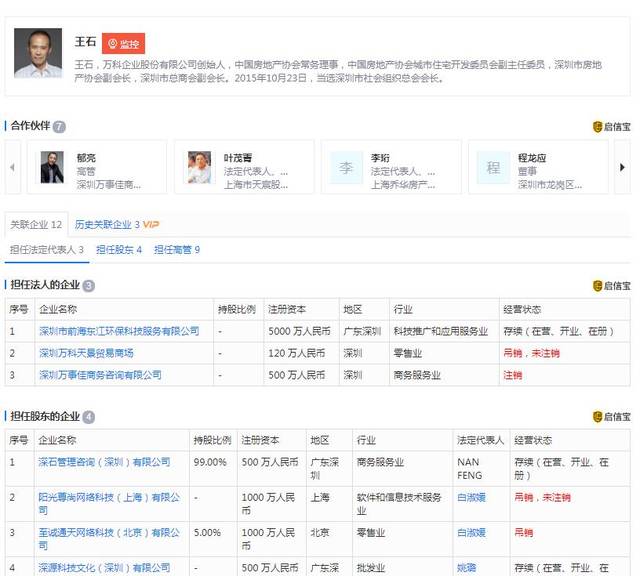Click the 合作伙伴 section heading
Viewport: 640px width, 576px height.
[x=30, y=126]
